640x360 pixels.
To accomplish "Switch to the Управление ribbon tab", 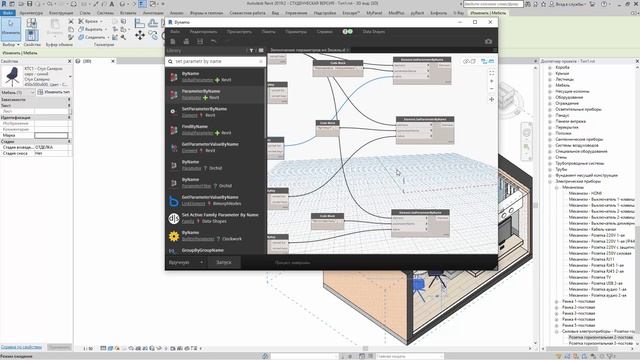I will pyautogui.click(x=296, y=13).
